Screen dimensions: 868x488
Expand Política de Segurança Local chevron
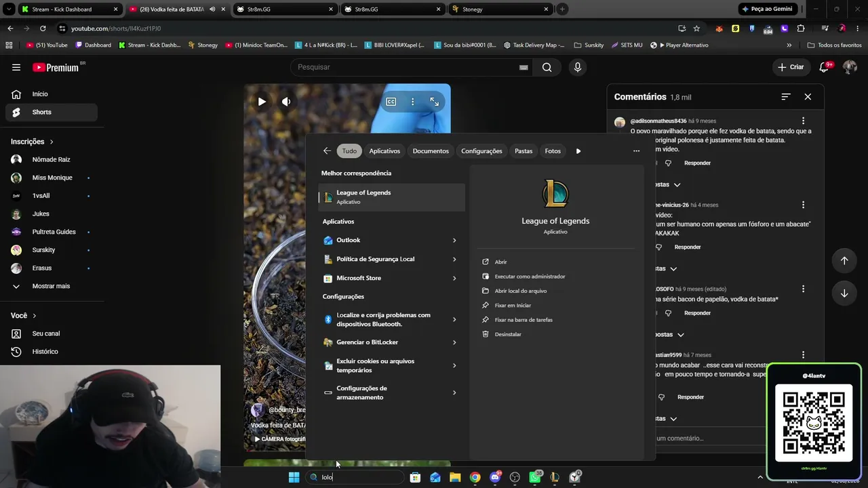(454, 260)
